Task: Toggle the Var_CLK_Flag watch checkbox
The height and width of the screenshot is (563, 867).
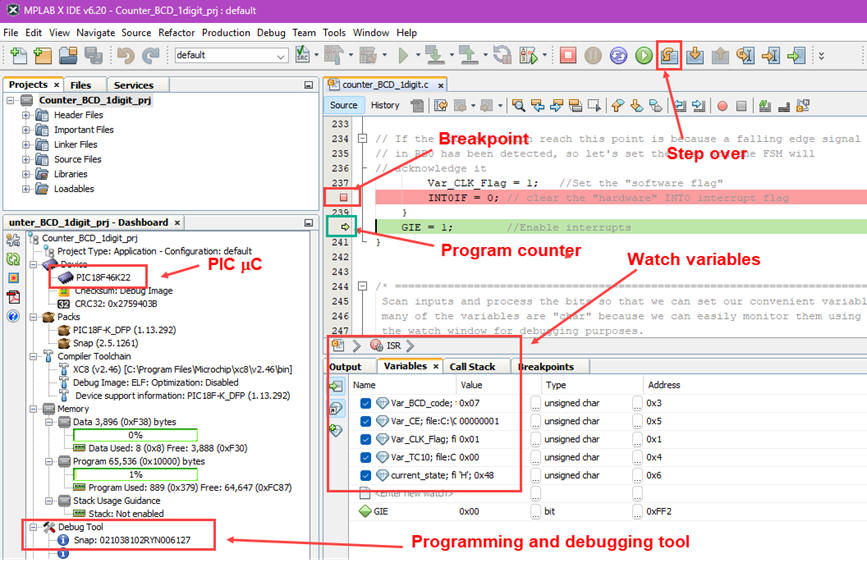Action: [x=365, y=440]
